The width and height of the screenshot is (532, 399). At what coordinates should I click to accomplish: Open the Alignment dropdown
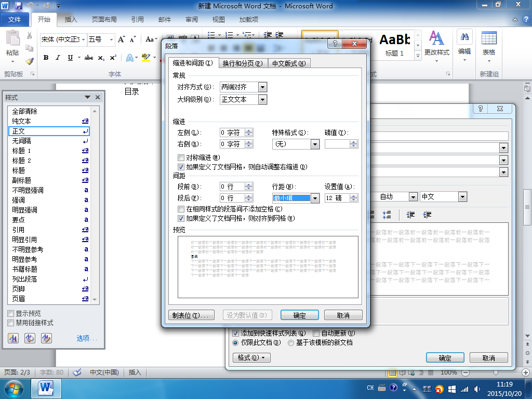[x=262, y=87]
